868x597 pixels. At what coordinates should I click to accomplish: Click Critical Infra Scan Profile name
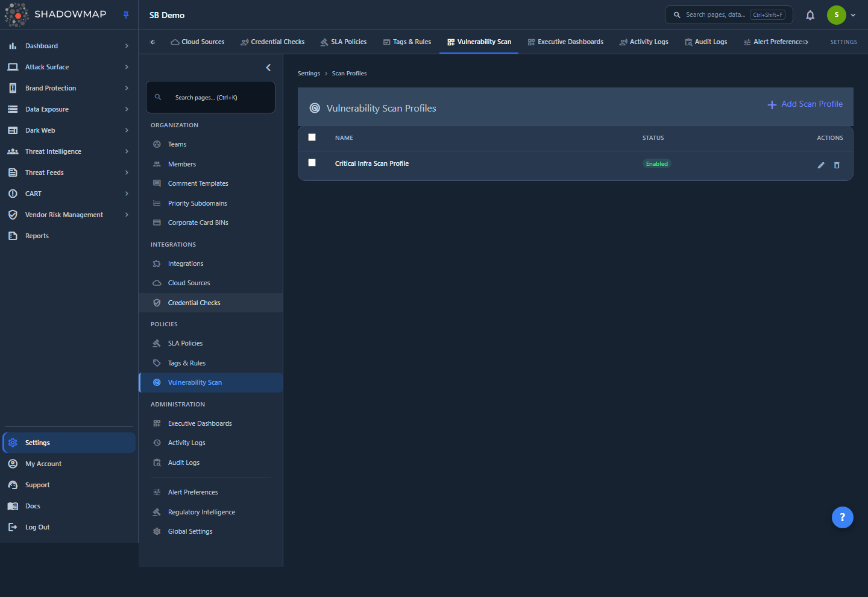point(372,163)
